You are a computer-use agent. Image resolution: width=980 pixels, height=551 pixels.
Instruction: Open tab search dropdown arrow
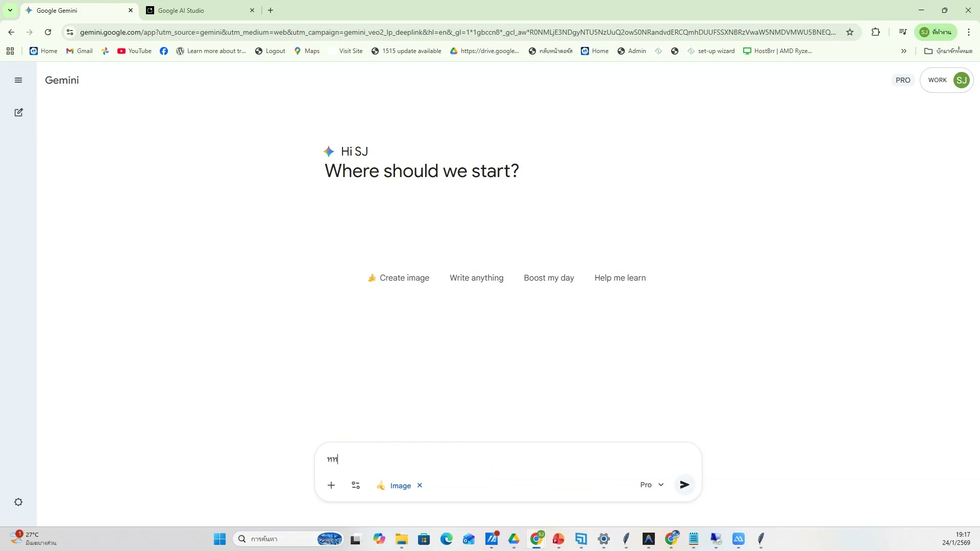[x=10, y=10]
